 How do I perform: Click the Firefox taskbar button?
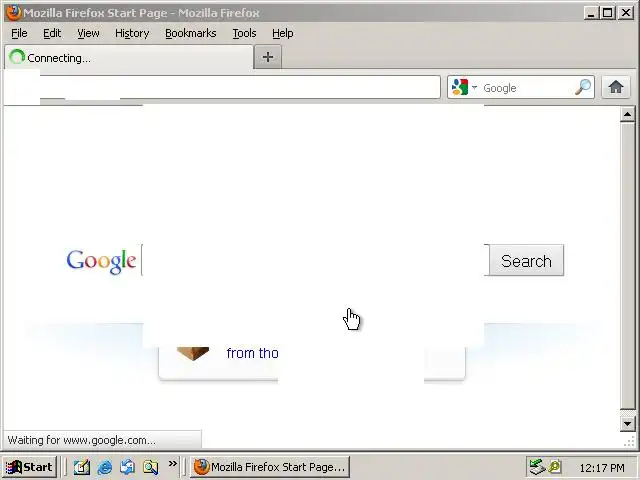coord(270,467)
